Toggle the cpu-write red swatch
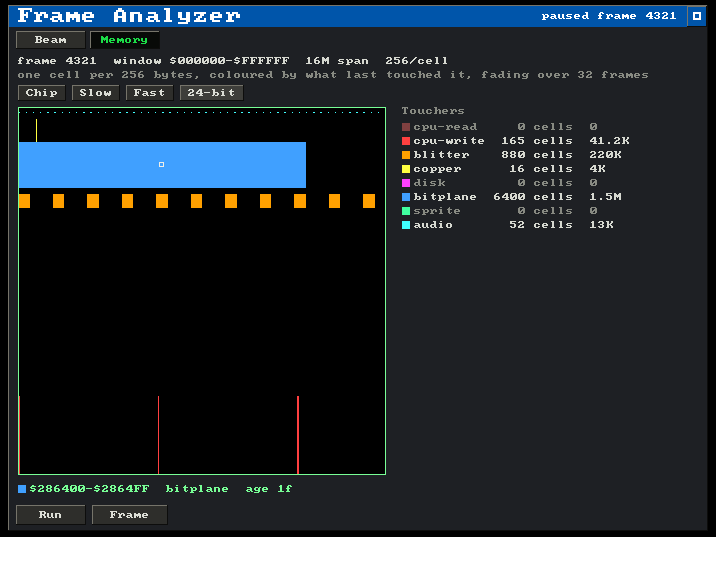 (405, 141)
